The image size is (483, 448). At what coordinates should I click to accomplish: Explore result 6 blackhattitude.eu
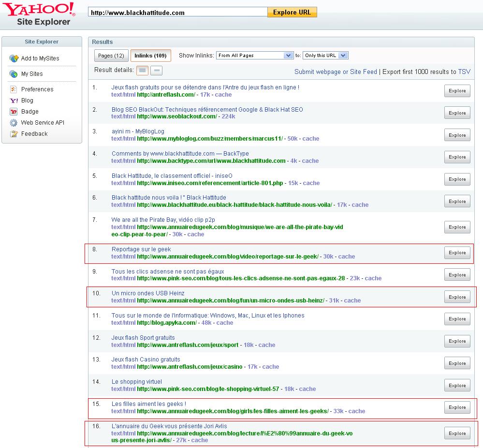point(457,202)
